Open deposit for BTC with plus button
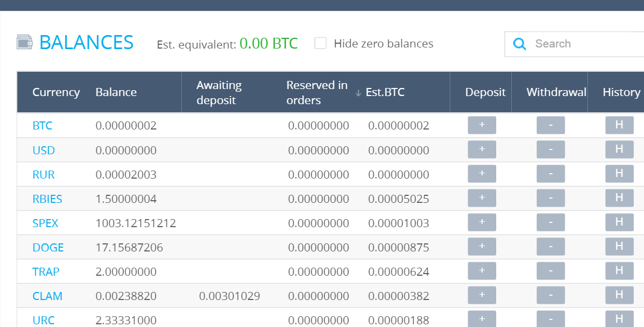The height and width of the screenshot is (327, 644). click(482, 125)
